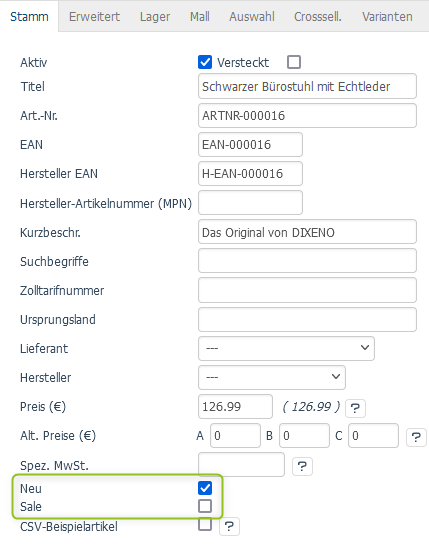The image size is (429, 546).
Task: Enable the Versteckt checkbox
Action: (294, 62)
